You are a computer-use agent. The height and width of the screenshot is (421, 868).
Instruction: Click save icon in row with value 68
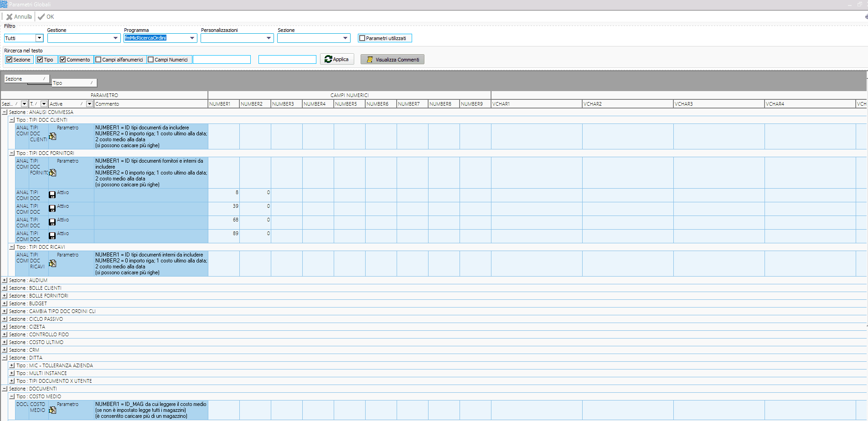(x=52, y=222)
